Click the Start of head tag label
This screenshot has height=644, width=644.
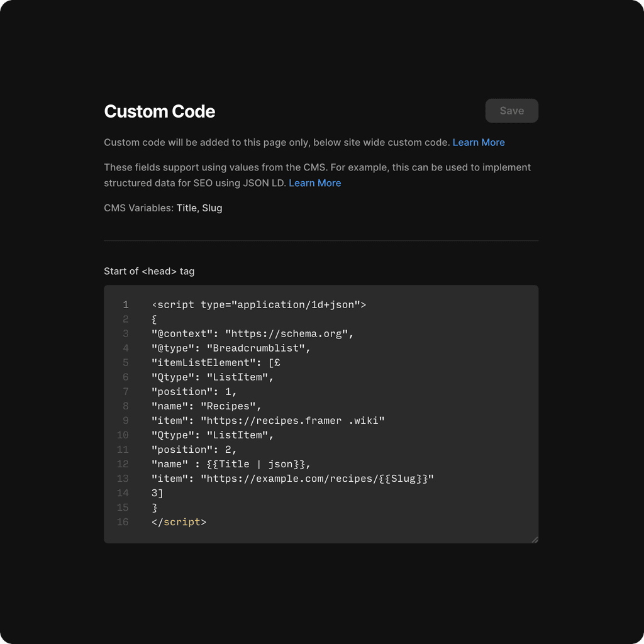pos(149,271)
